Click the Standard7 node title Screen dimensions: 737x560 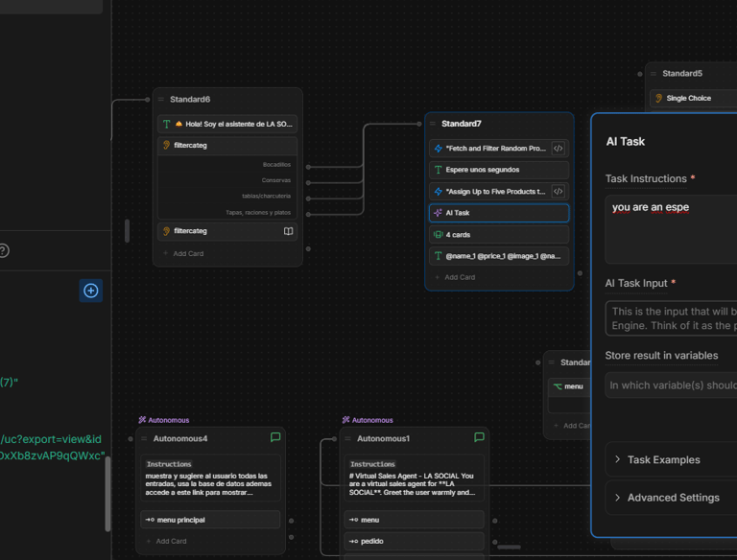click(461, 124)
